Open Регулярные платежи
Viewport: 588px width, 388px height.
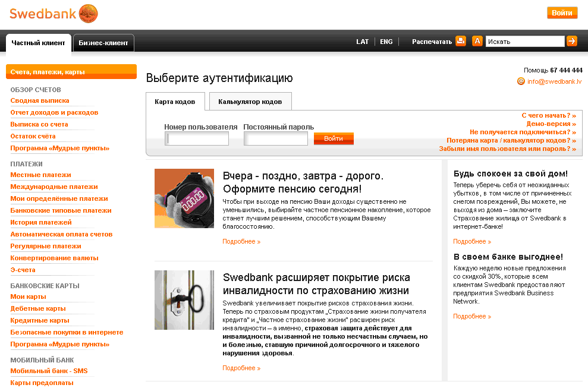click(x=46, y=247)
